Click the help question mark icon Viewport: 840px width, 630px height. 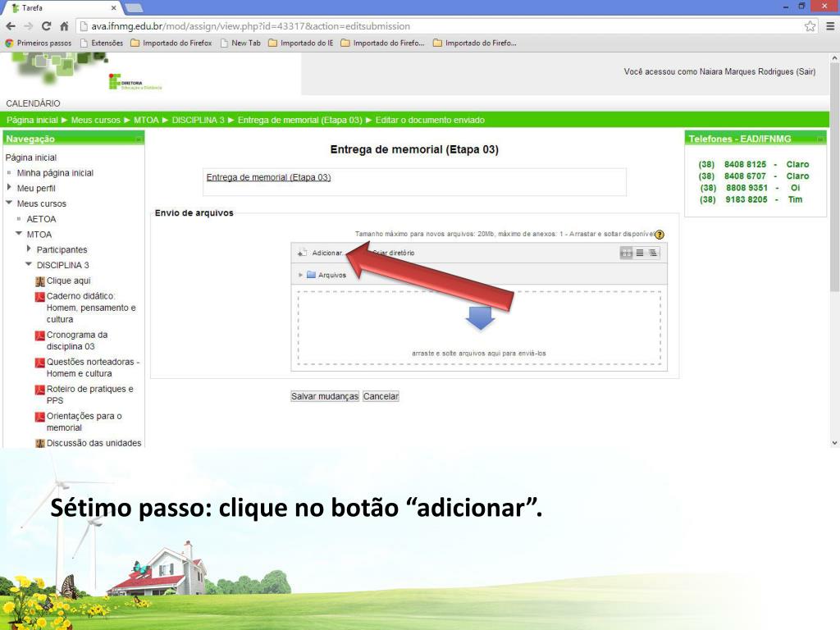click(x=660, y=234)
